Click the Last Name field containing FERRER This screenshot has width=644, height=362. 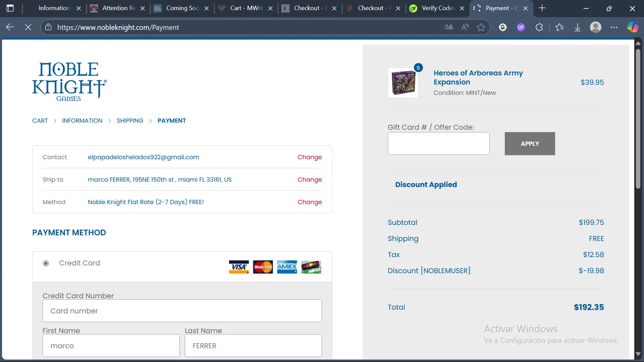click(x=253, y=346)
